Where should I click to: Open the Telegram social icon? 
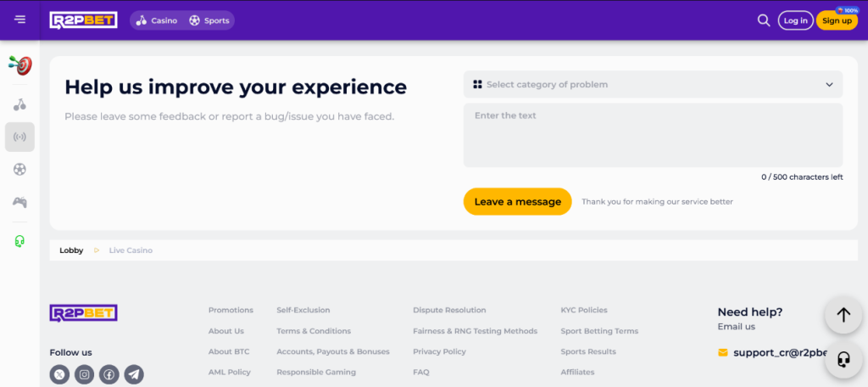pos(134,374)
